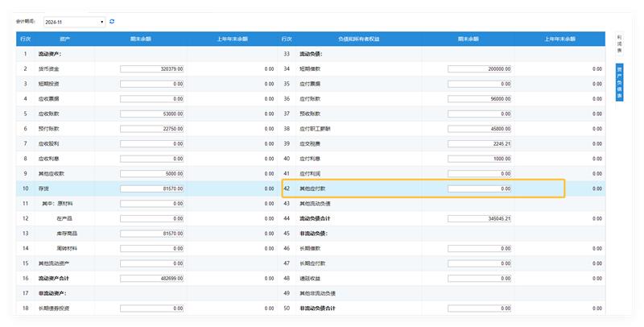Image resolution: width=644 pixels, height=327 pixels.
Task: Click the 短期借款 ending balance field
Action: pos(480,69)
